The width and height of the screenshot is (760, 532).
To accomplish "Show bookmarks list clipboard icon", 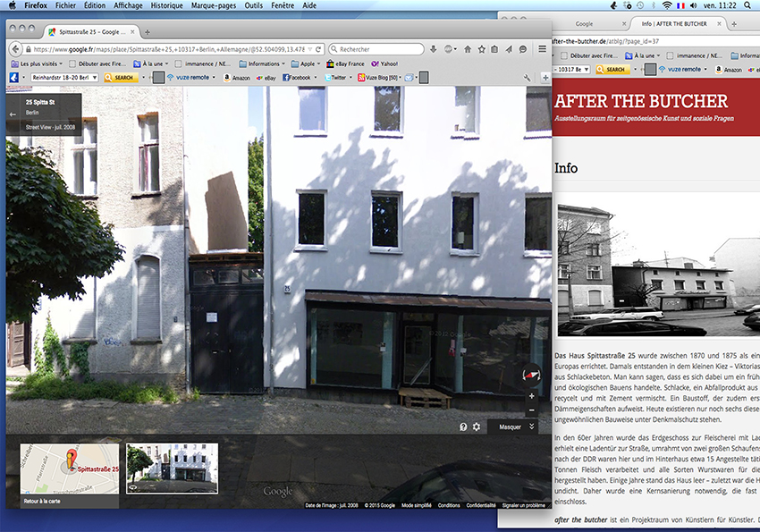I will tap(494, 49).
